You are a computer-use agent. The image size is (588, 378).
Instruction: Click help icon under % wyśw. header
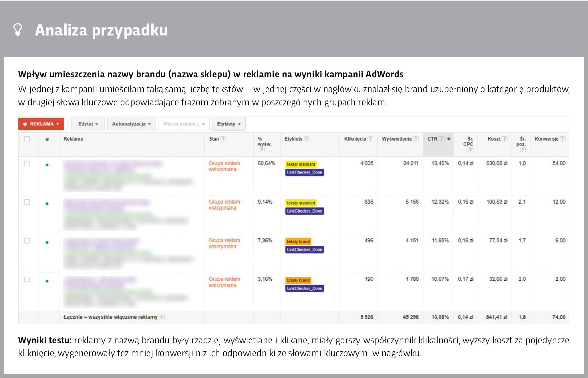click(262, 150)
